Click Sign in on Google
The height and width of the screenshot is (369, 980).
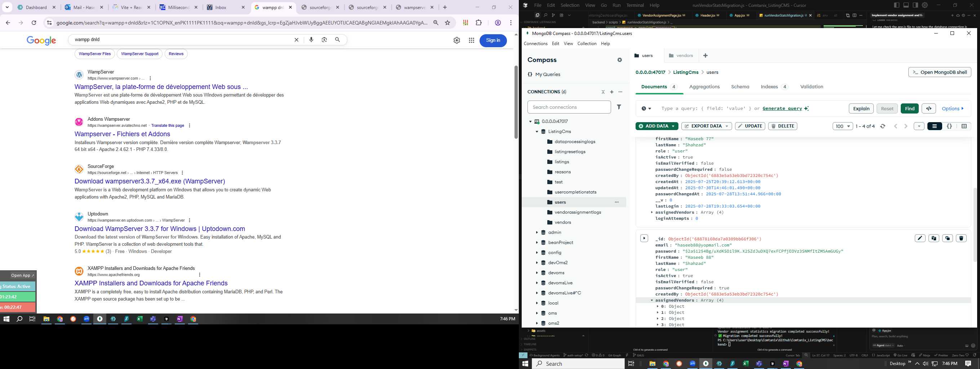pos(493,40)
